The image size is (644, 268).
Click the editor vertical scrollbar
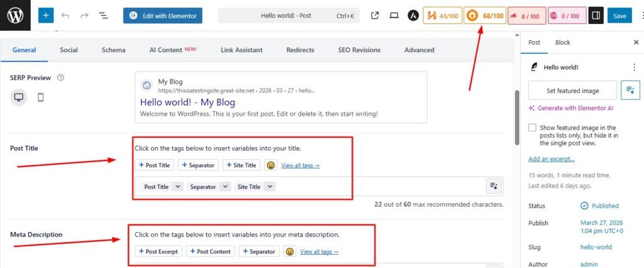517,117
